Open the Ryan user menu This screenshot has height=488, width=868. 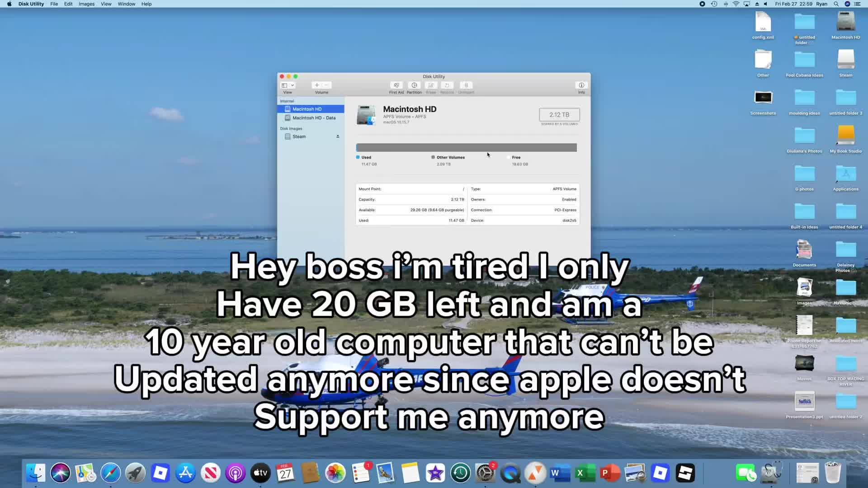click(822, 4)
